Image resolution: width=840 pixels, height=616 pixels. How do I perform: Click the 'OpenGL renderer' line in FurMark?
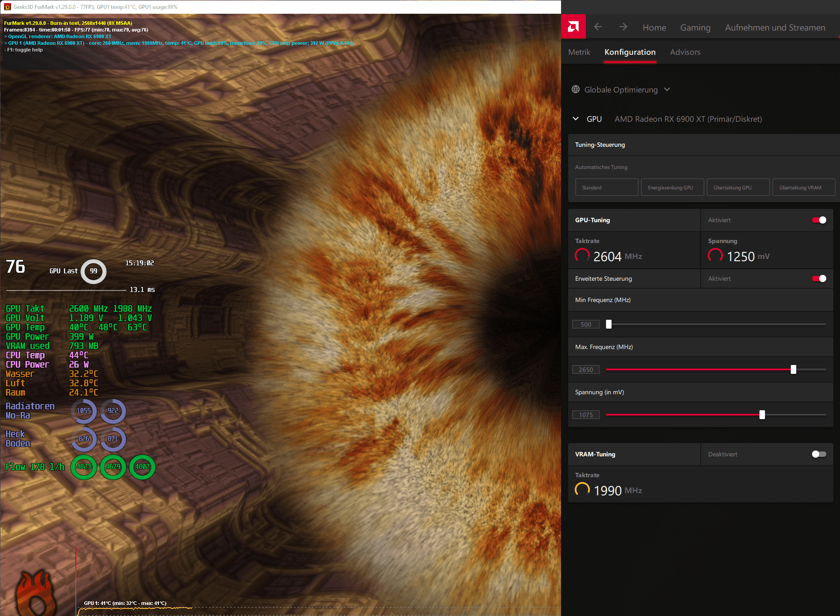[x=58, y=36]
